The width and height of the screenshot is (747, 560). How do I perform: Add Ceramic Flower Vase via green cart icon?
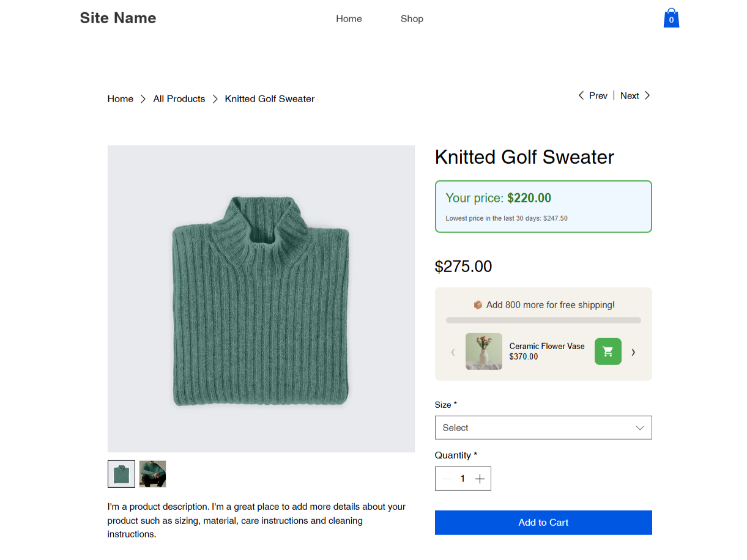(x=608, y=352)
